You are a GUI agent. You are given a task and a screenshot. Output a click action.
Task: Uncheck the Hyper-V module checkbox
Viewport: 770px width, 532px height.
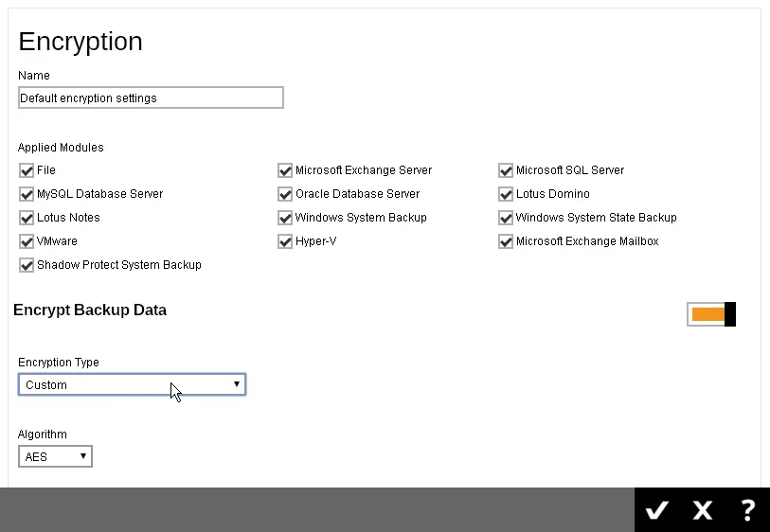pyautogui.click(x=285, y=241)
